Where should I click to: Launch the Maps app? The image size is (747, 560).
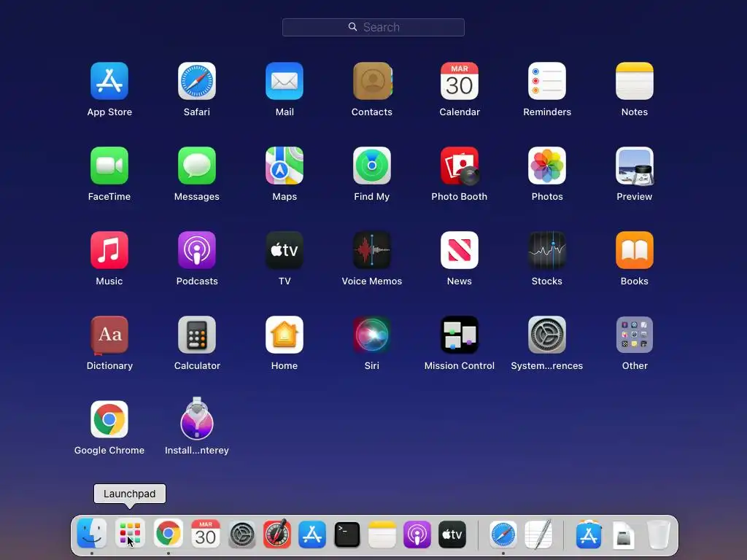(285, 166)
